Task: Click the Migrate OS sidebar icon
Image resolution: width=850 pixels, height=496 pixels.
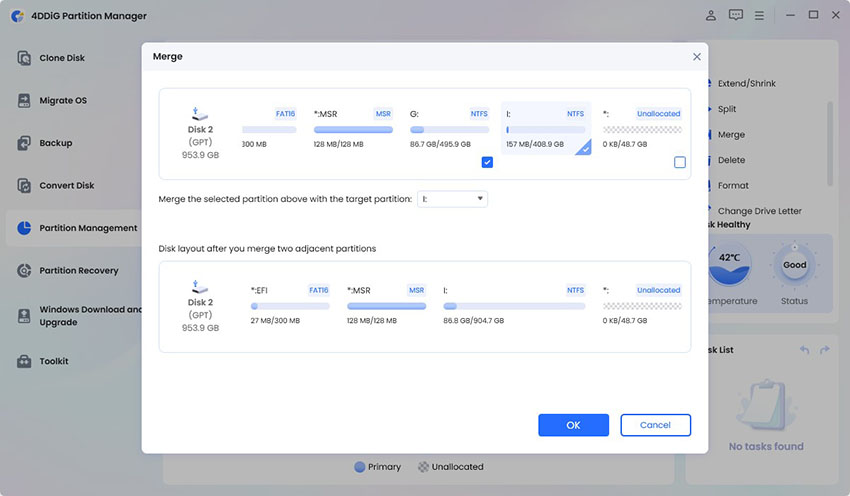Action: coord(24,100)
